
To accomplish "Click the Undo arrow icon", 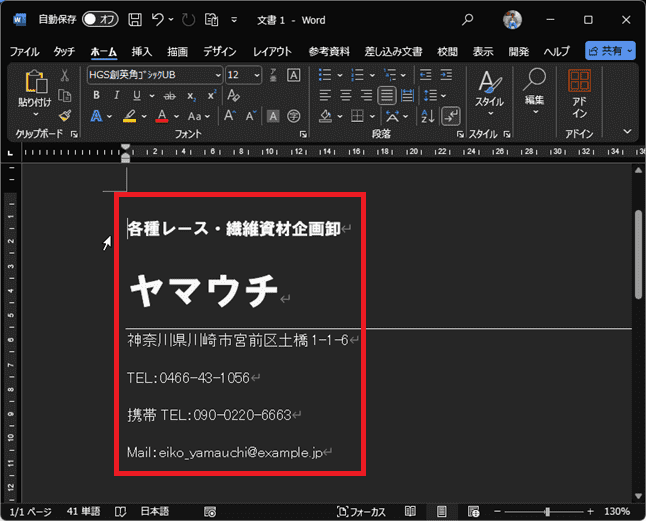I will 158,19.
